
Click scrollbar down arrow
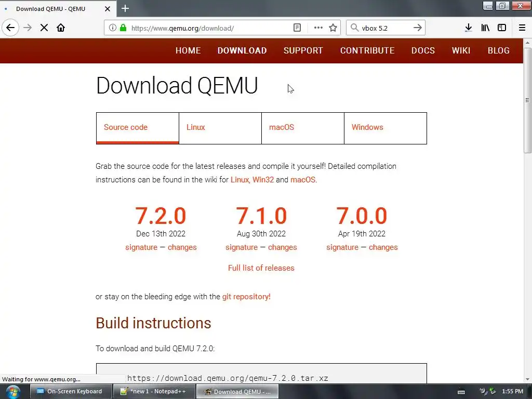527,379
